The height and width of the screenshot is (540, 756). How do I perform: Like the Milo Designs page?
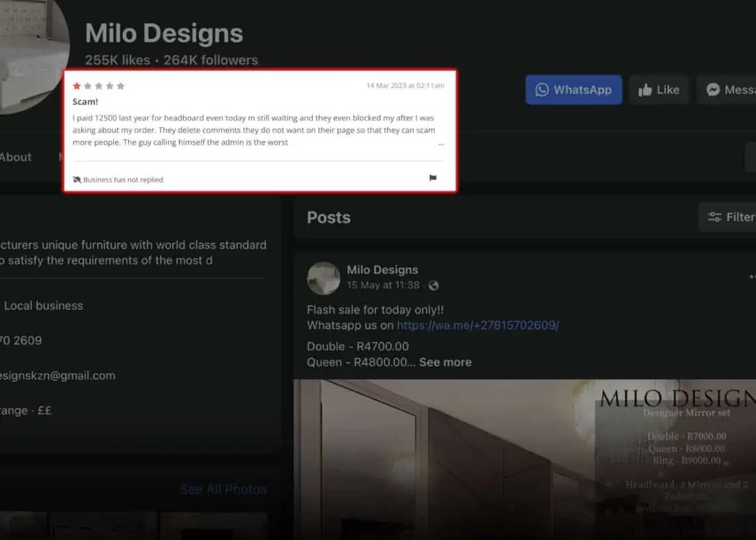pos(659,90)
